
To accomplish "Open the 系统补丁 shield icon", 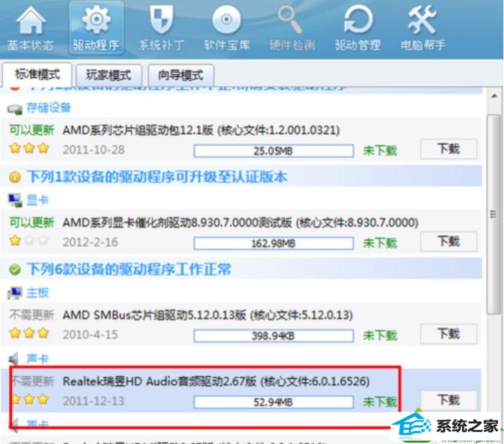I will (x=162, y=20).
